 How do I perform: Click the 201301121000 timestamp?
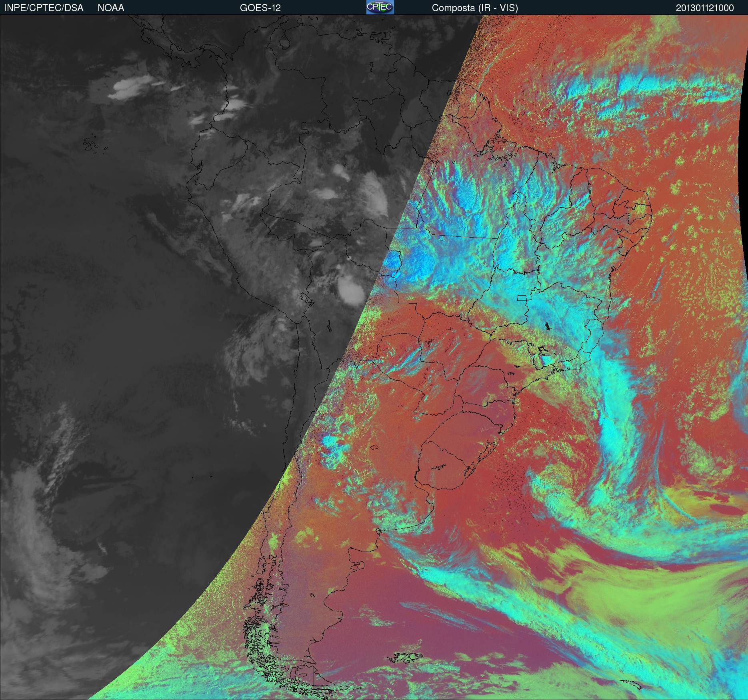pos(705,8)
